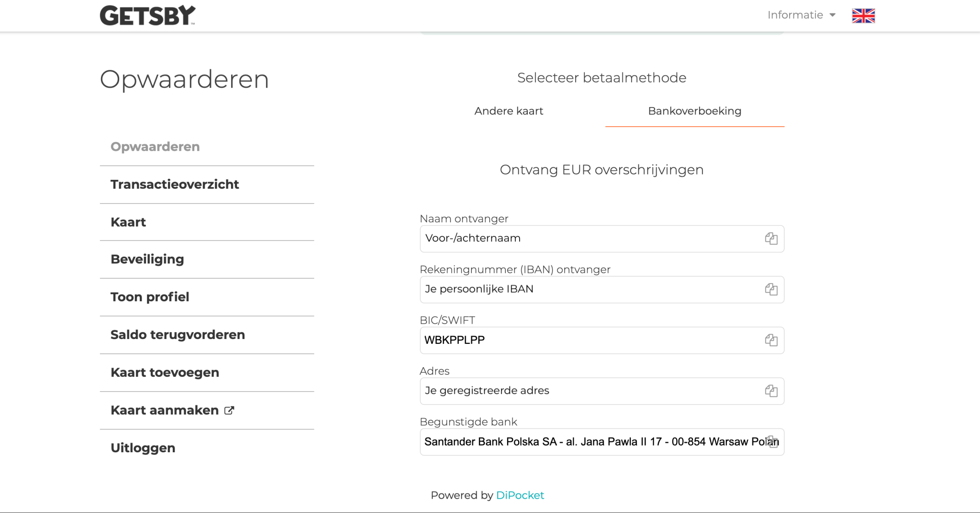Open the Kaart section
The width and height of the screenshot is (980, 513).
tap(128, 222)
